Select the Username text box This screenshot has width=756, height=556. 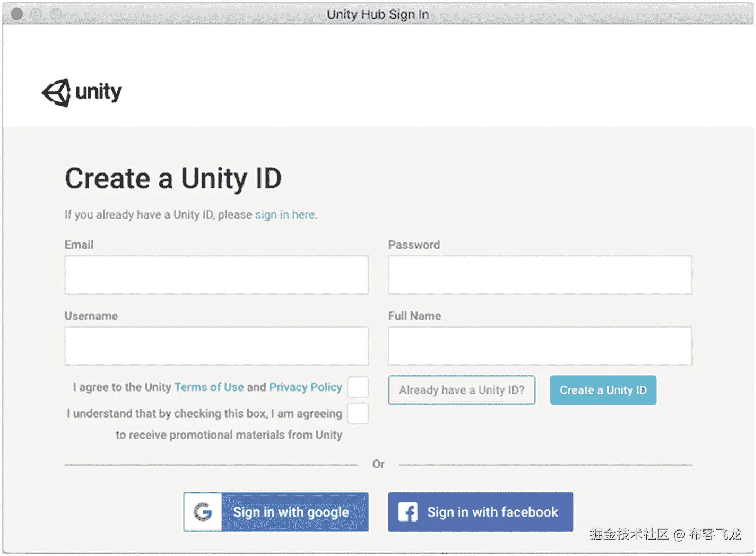click(x=216, y=346)
